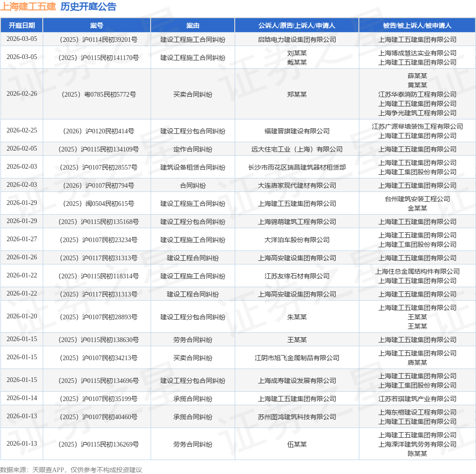Click the date 2026-01-27

coord(22,239)
